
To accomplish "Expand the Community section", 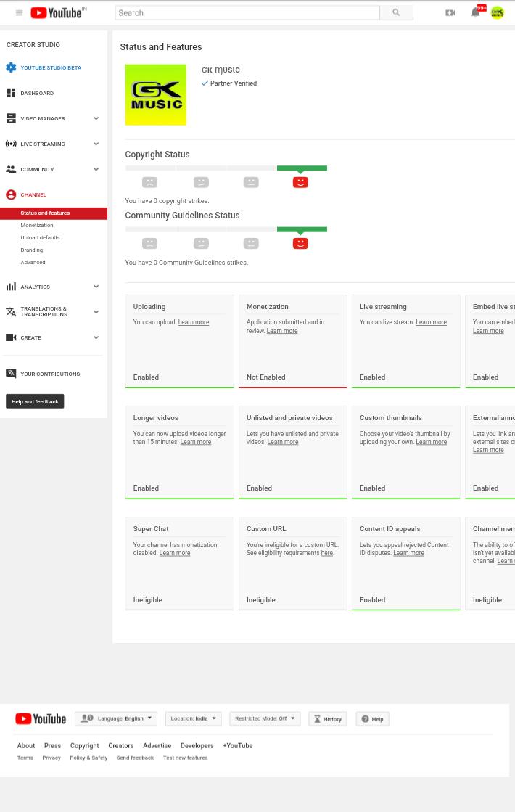I will 96,169.
